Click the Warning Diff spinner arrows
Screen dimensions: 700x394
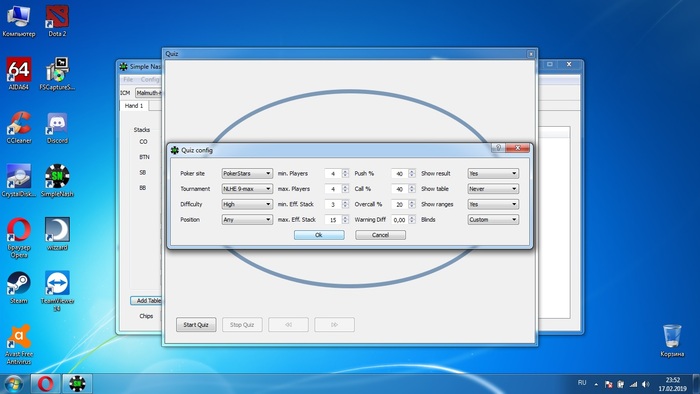(412, 220)
